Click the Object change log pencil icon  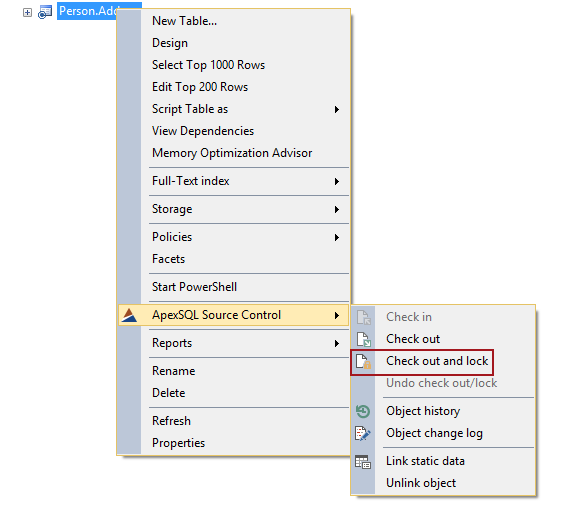(363, 433)
